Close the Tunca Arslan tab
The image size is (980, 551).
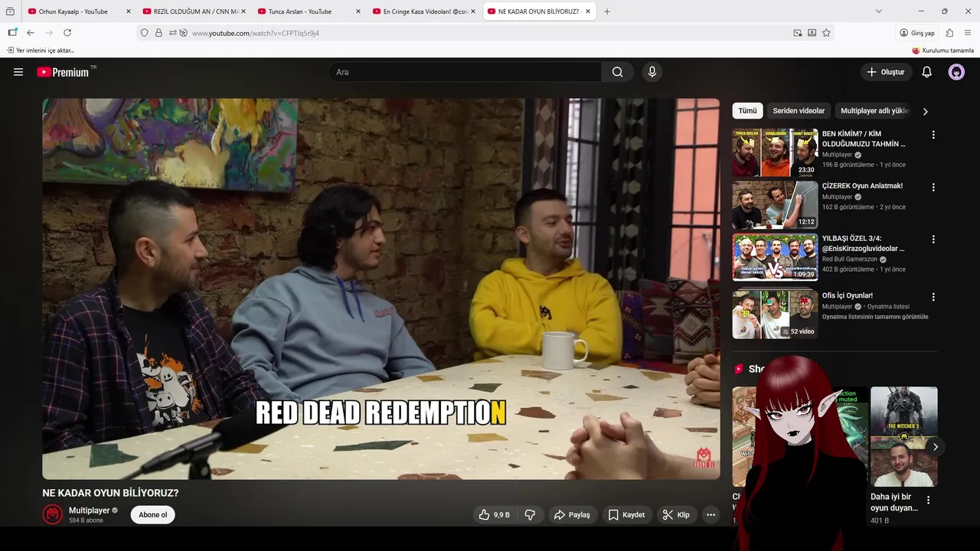click(x=358, y=11)
